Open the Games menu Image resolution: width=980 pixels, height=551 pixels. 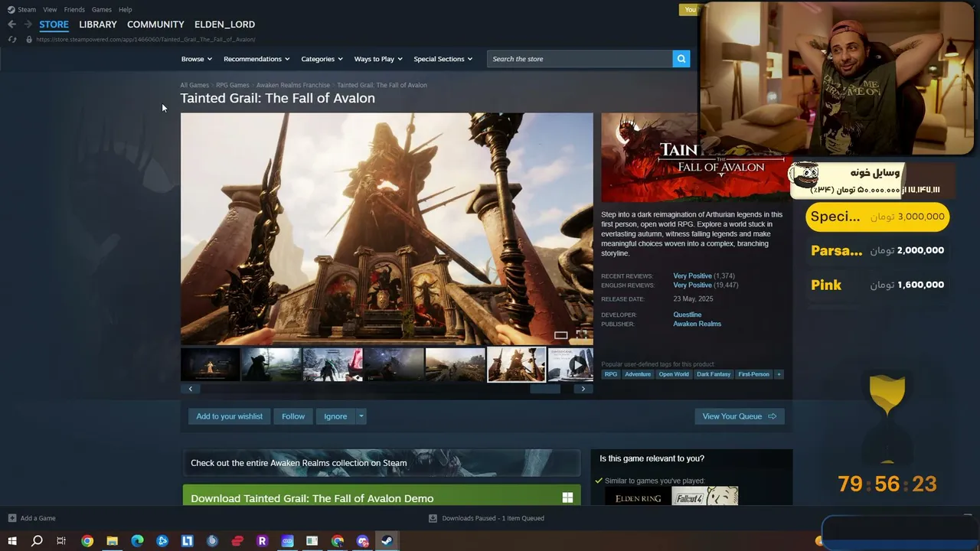[x=101, y=9]
